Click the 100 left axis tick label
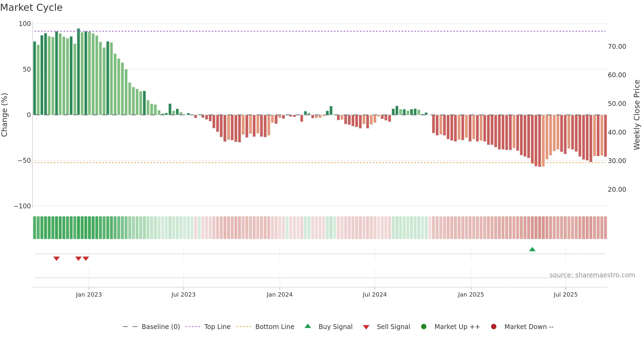Screen dimensions: 644x362 25,24
